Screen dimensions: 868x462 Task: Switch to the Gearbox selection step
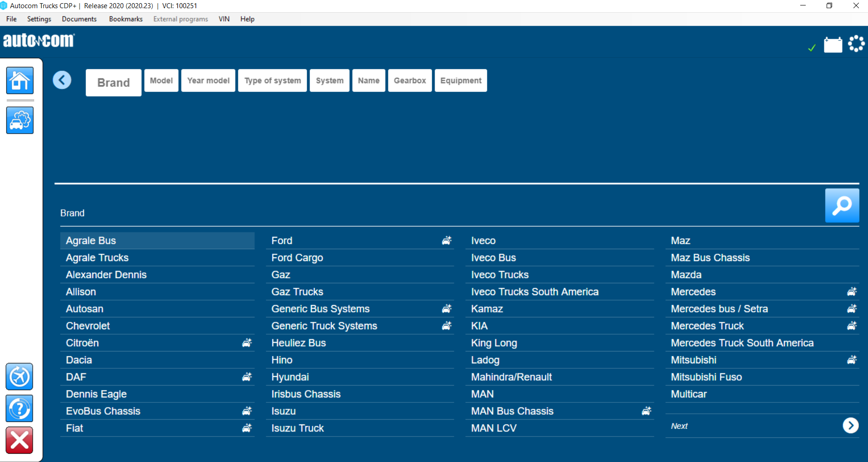410,80
